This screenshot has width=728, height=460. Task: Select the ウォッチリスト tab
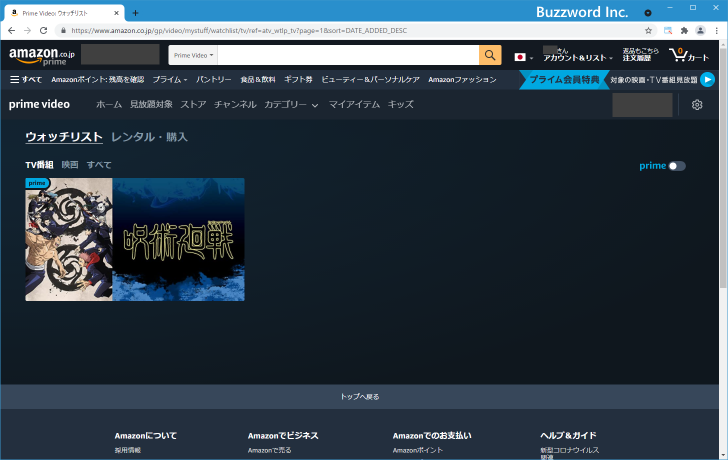click(64, 137)
